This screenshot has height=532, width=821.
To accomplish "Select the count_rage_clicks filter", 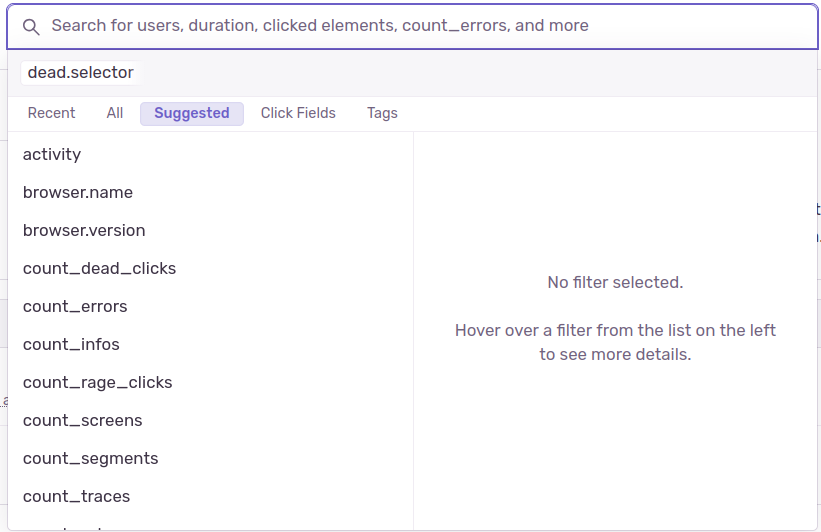I will pyautogui.click(x=98, y=382).
